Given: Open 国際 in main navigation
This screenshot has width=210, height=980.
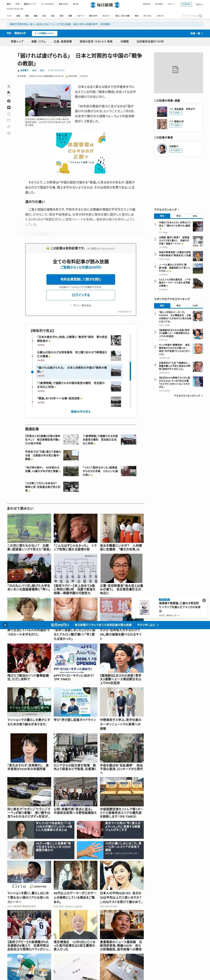Looking at the screenshot, I should pyautogui.click(x=70, y=16).
